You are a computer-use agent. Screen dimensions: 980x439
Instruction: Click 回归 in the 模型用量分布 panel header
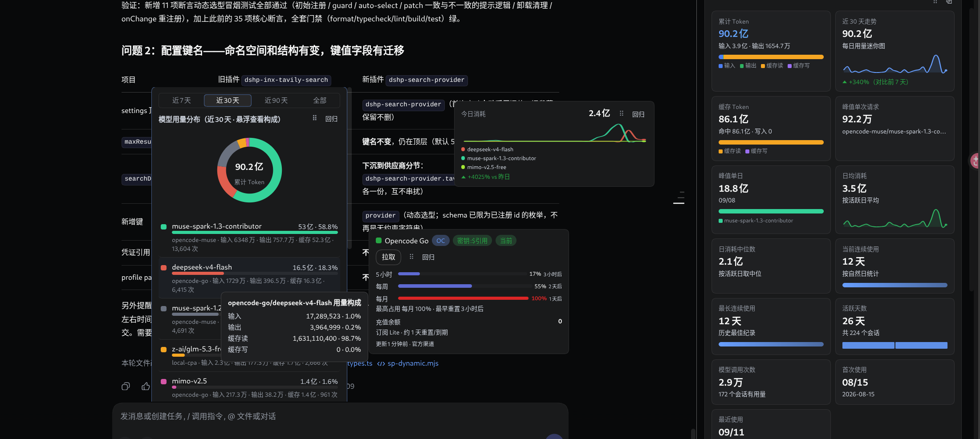click(331, 119)
